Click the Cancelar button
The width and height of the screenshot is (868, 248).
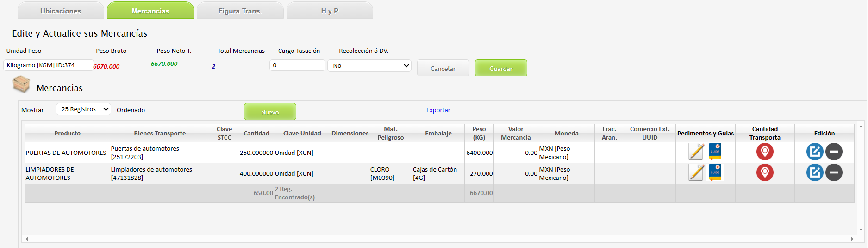click(443, 68)
